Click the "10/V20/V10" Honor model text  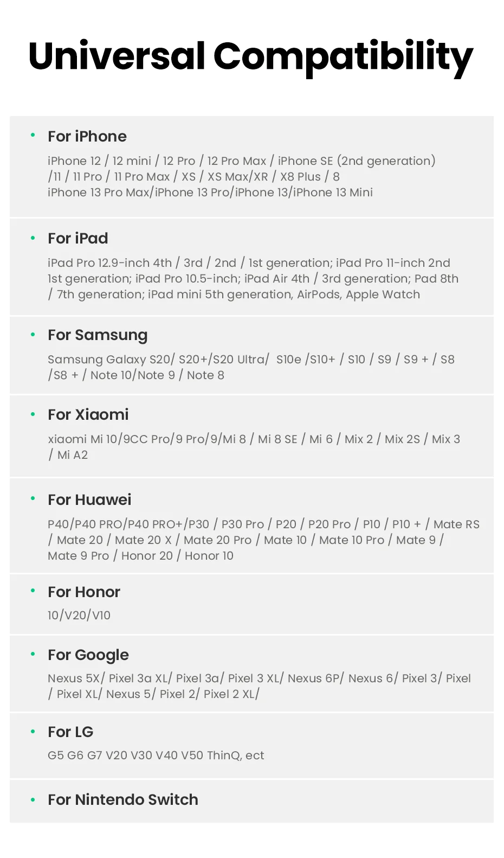click(79, 616)
